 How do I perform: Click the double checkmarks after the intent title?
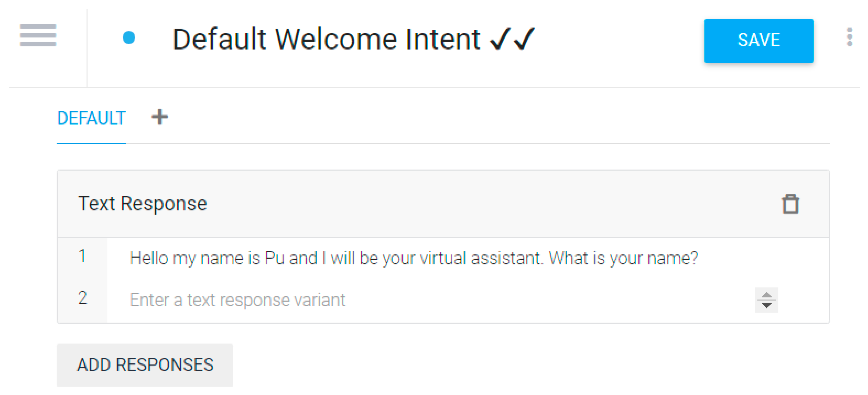512,39
